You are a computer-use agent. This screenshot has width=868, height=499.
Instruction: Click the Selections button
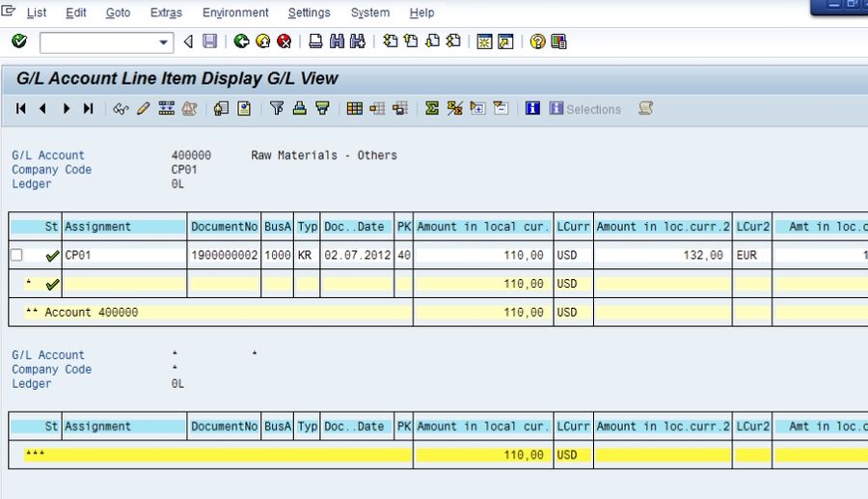coord(585,109)
